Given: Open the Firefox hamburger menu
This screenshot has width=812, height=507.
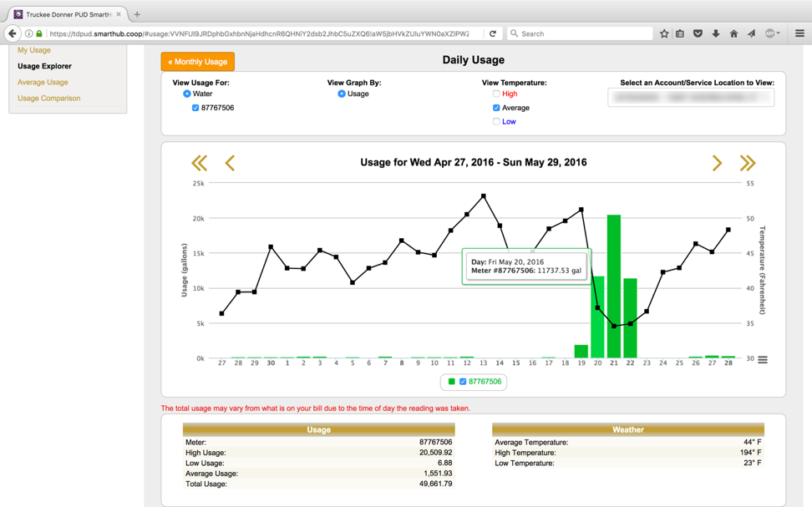Looking at the screenshot, I should [x=799, y=33].
